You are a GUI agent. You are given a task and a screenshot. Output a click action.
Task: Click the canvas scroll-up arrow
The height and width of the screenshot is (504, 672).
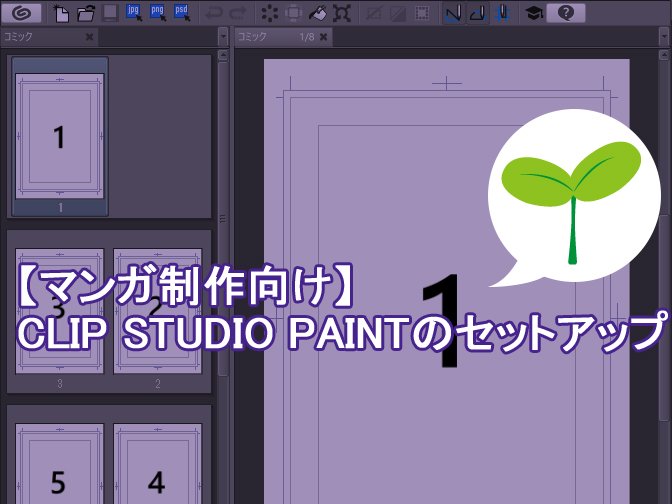[664, 54]
